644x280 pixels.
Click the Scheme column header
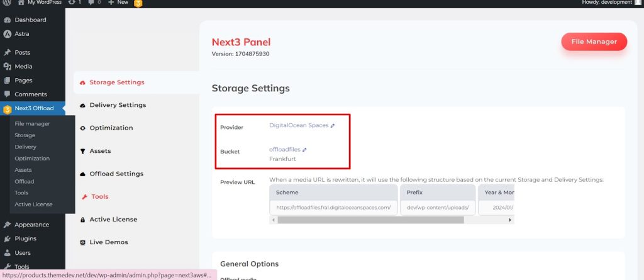(x=333, y=193)
